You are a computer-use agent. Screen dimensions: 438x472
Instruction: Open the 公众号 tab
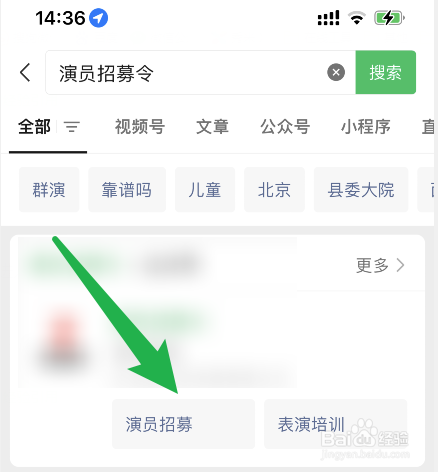285,127
